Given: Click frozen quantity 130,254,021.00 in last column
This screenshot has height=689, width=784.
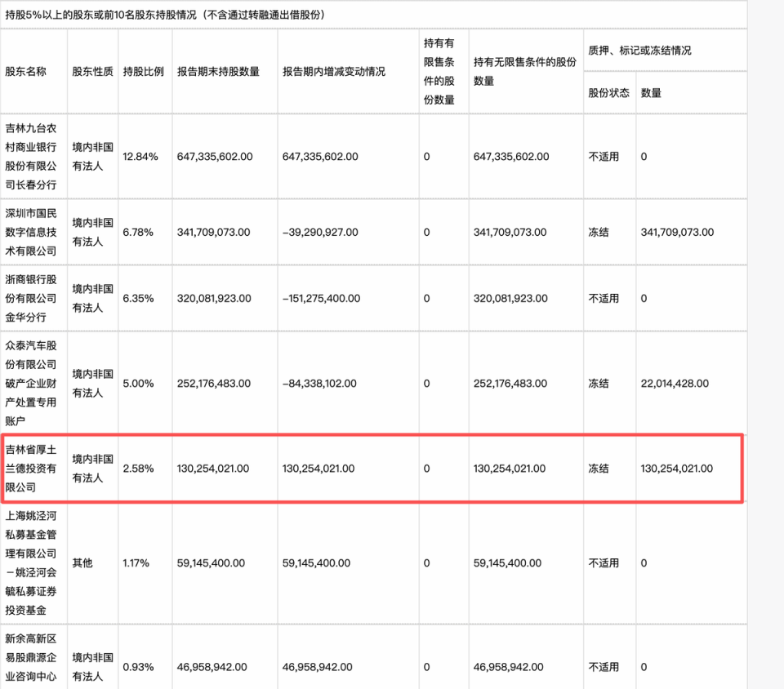Looking at the screenshot, I should [676, 468].
